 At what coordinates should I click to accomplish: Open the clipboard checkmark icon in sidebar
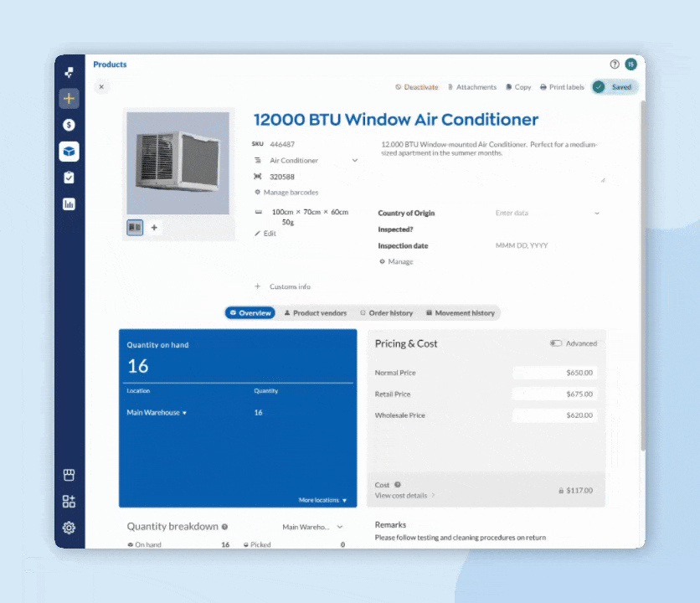(x=69, y=178)
